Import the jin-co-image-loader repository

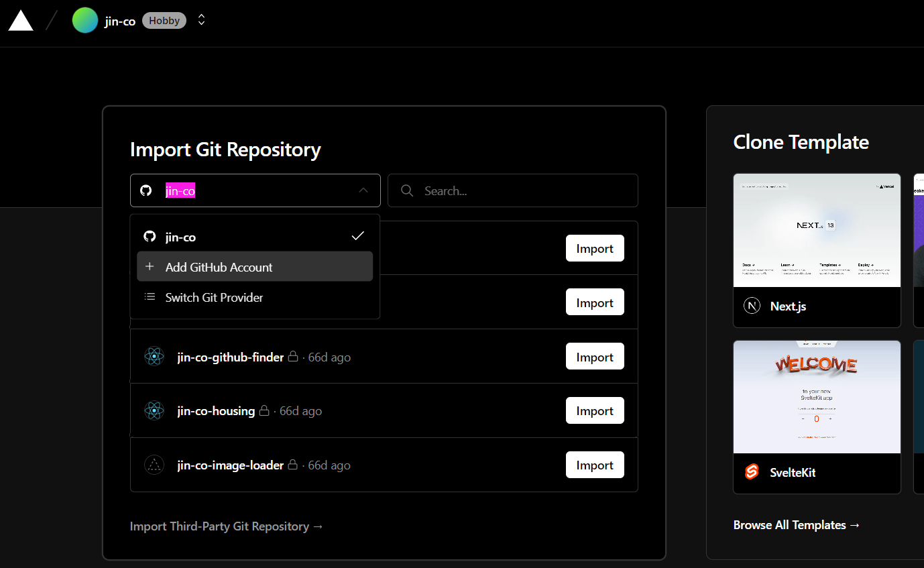[x=595, y=465]
